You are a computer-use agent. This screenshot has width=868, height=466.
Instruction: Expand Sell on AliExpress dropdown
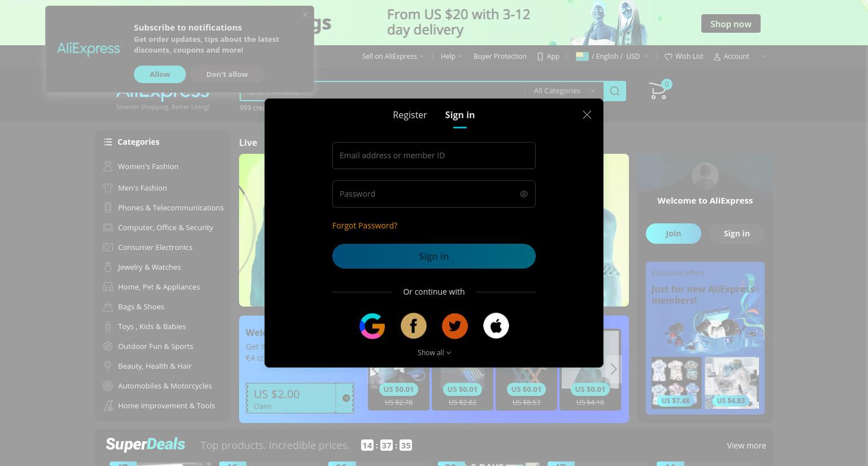(393, 57)
